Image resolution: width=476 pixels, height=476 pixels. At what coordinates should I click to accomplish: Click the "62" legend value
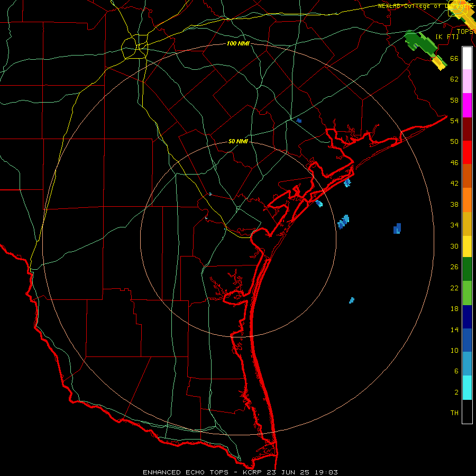pyautogui.click(x=454, y=79)
